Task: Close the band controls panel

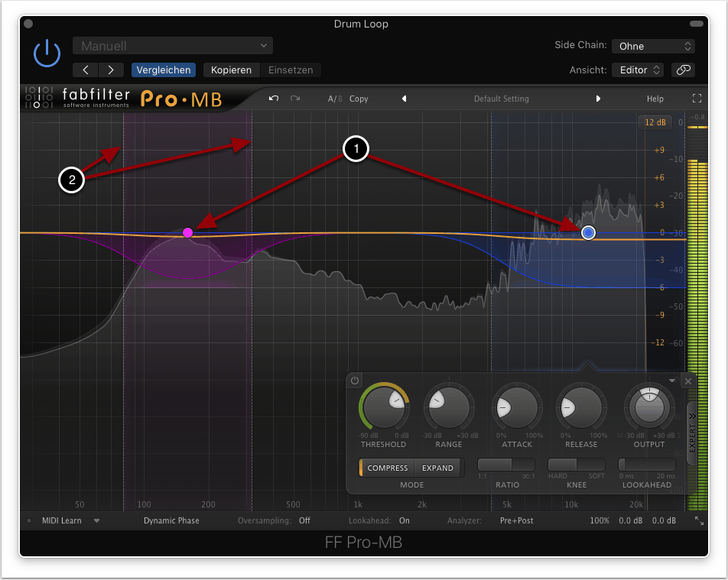Action: tap(687, 381)
